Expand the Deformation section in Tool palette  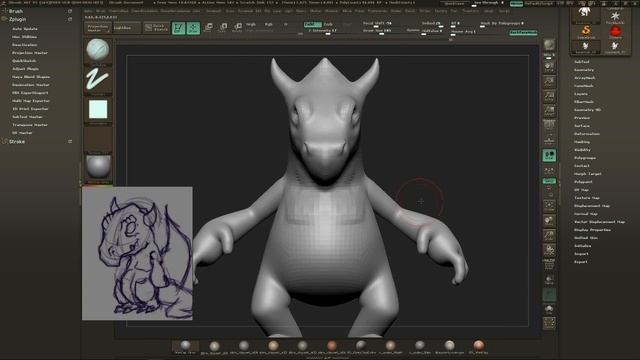587,134
